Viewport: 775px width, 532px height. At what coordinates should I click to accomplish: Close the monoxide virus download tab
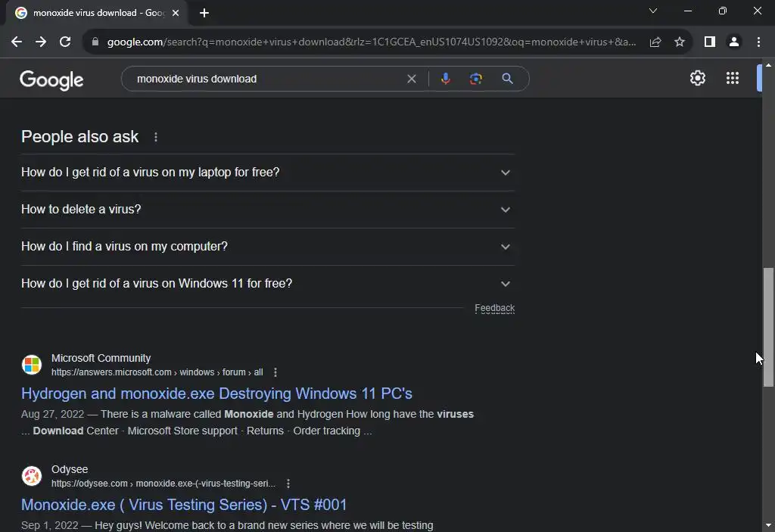176,13
